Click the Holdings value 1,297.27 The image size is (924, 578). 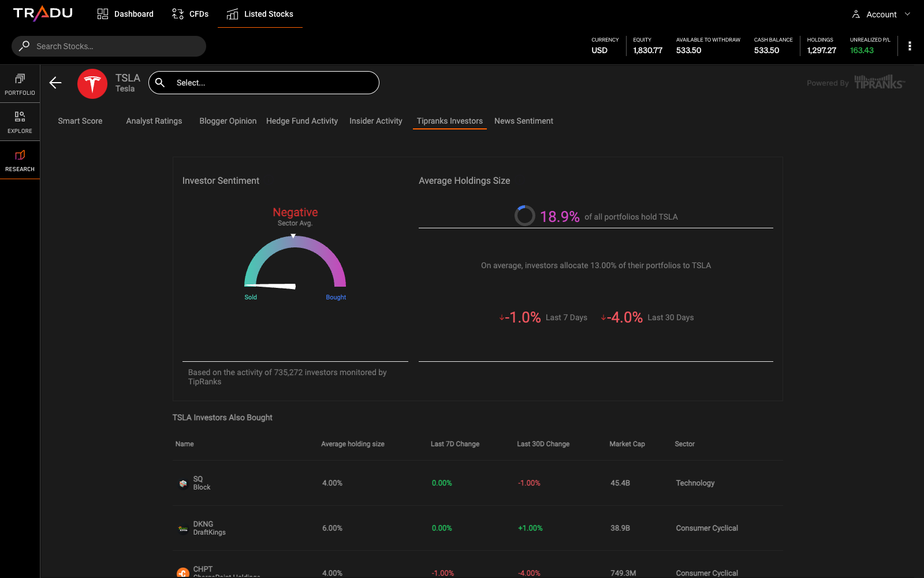click(822, 50)
